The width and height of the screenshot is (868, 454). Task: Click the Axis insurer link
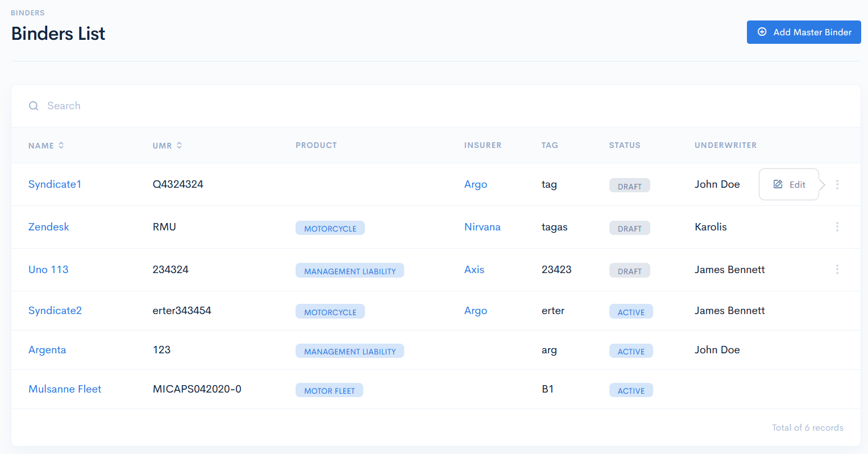[x=474, y=270]
